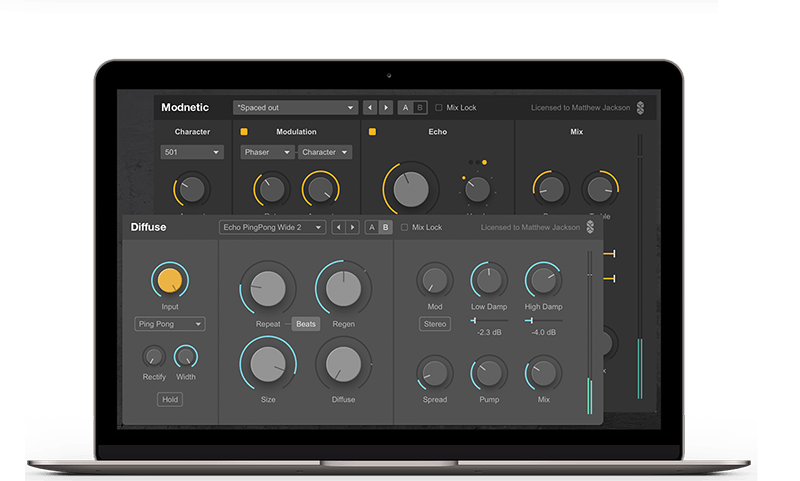Click the Regen knob
Image resolution: width=800 pixels, height=481 pixels.
tap(343, 288)
